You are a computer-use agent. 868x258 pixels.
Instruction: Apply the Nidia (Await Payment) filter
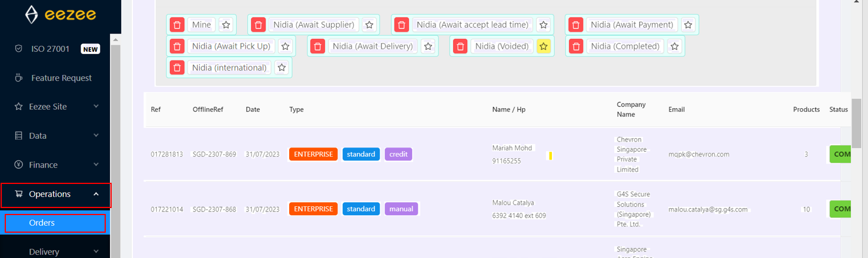click(x=632, y=25)
